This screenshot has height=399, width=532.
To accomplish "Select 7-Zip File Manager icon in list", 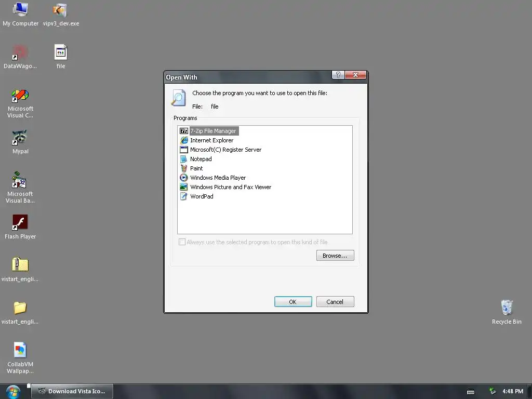I will click(x=183, y=131).
